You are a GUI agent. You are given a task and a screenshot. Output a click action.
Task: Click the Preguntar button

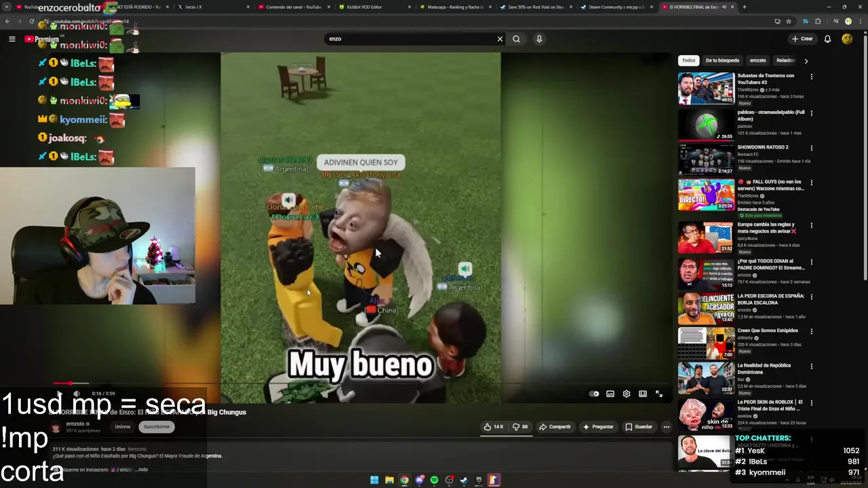[x=598, y=427]
